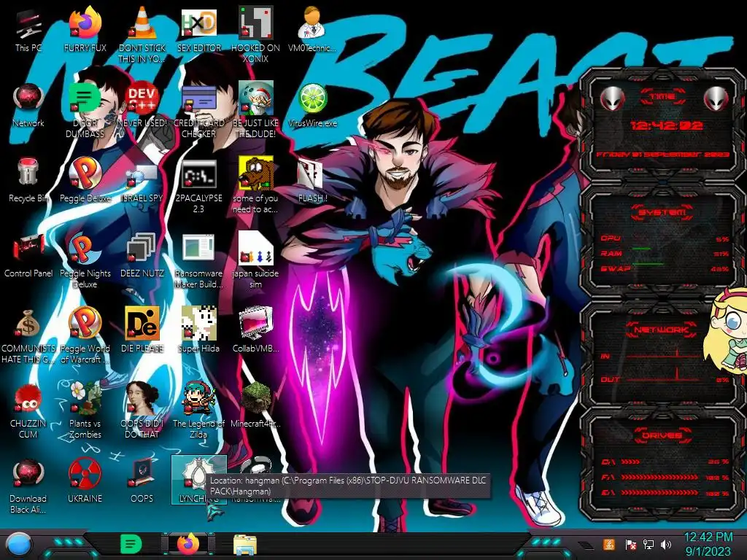Select the 'some of you need to ac...' dog icon
The height and width of the screenshot is (560, 747).
click(255, 184)
